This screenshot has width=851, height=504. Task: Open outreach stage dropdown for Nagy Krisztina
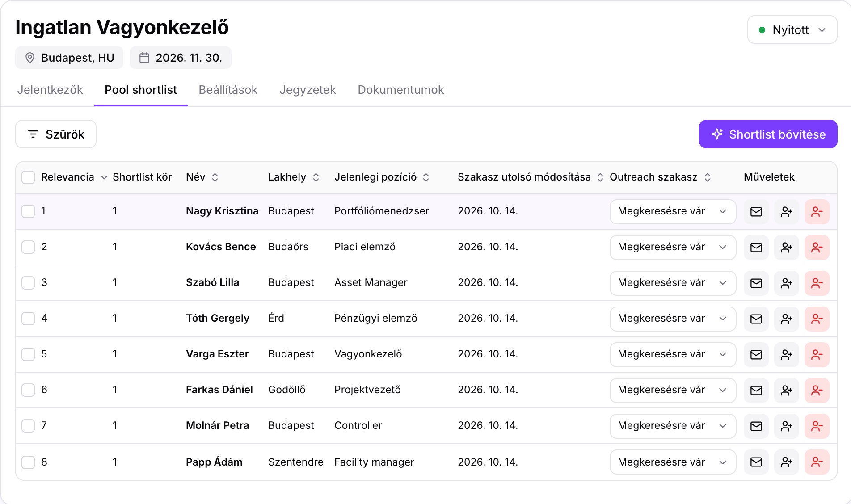point(673,212)
